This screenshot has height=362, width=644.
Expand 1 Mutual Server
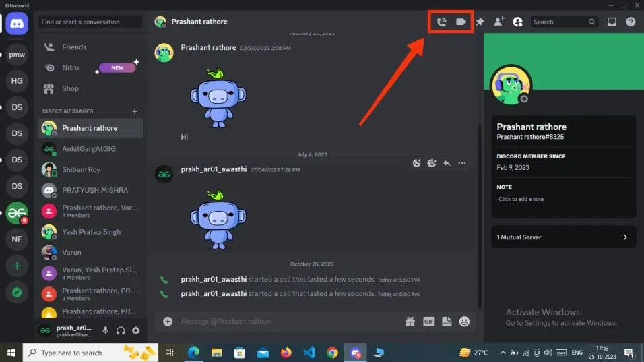tap(563, 237)
